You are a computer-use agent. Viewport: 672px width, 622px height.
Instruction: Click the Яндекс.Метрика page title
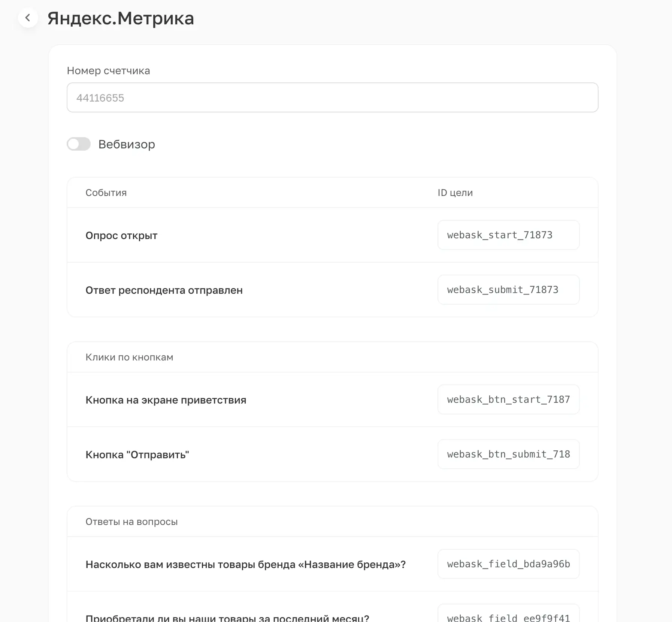coord(120,18)
